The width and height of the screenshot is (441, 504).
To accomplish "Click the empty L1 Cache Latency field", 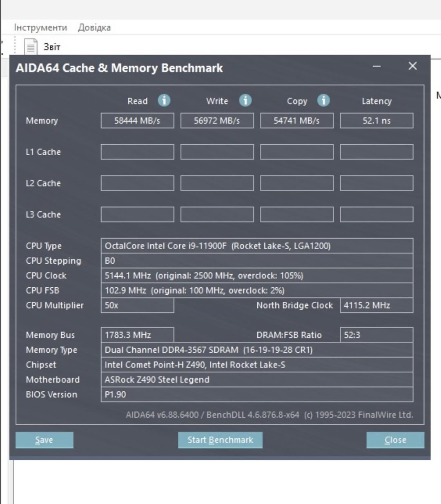I will [x=376, y=152].
